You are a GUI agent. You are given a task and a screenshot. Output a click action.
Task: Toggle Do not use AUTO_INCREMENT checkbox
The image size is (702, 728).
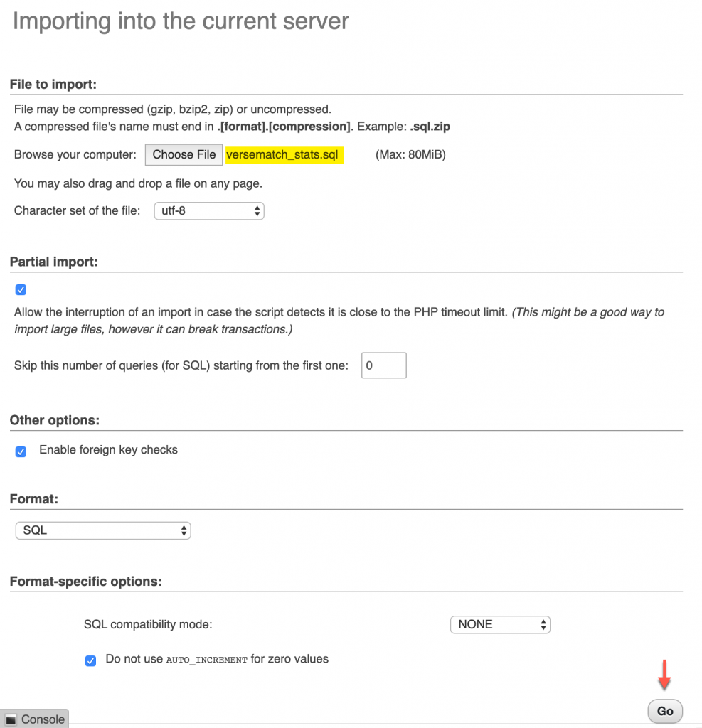90,660
